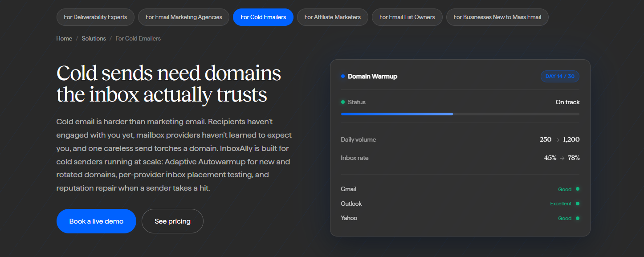Open the See pricing button

(x=172, y=221)
